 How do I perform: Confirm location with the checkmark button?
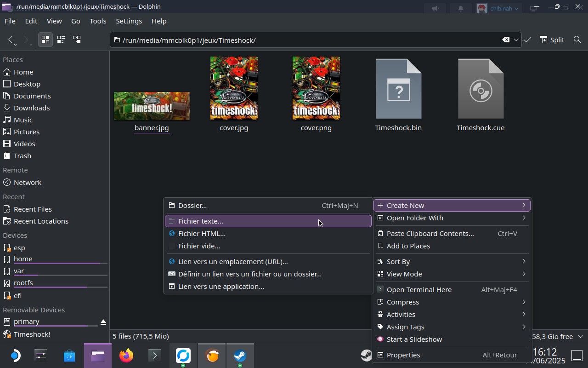pyautogui.click(x=528, y=40)
